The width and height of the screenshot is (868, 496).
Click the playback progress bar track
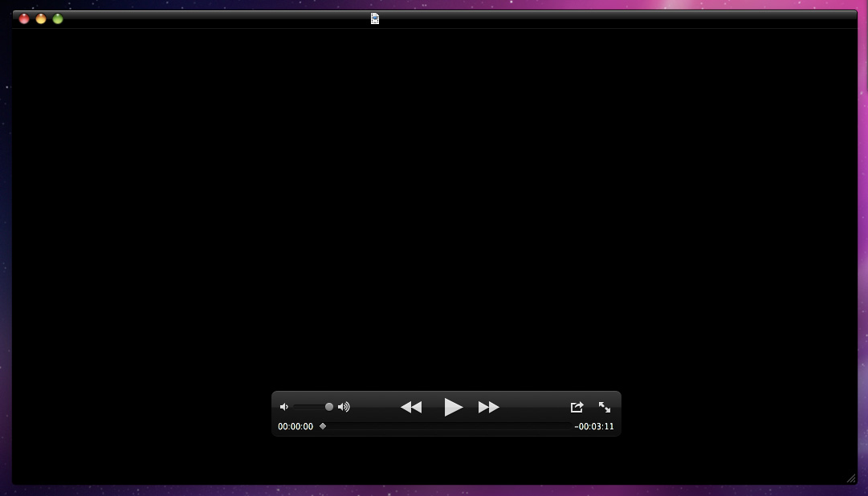[446, 426]
